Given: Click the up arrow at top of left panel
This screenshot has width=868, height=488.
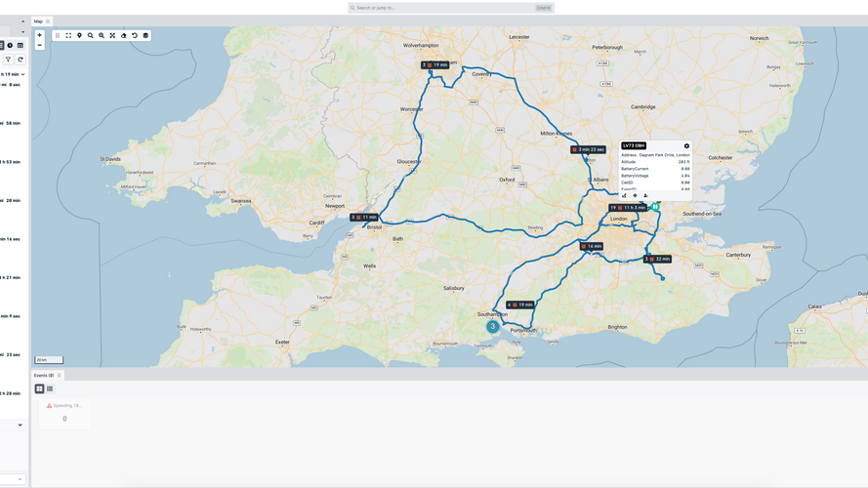Looking at the screenshot, I should tap(22, 21).
